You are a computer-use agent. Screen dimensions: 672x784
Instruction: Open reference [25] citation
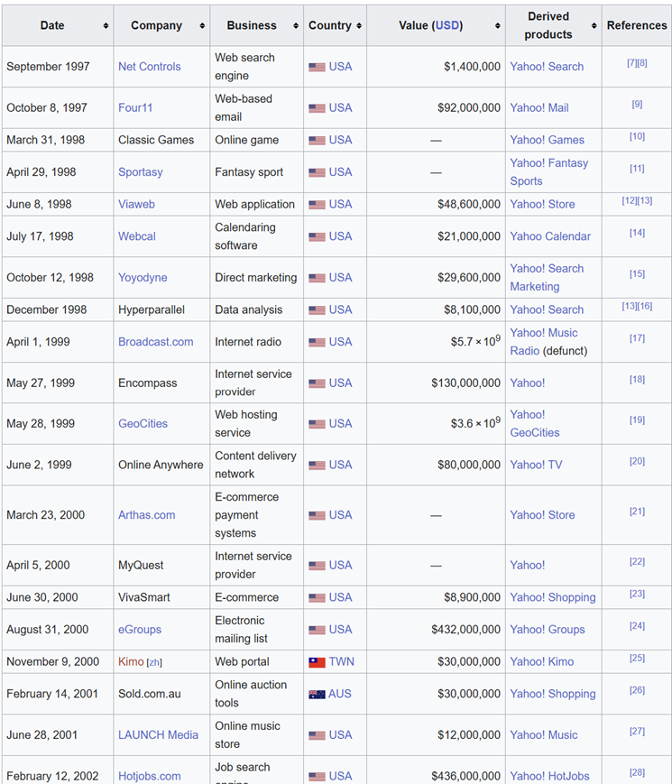pyautogui.click(x=637, y=658)
